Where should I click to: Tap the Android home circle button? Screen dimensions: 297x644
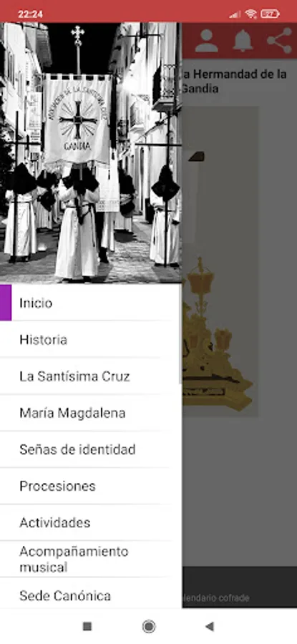149,626
